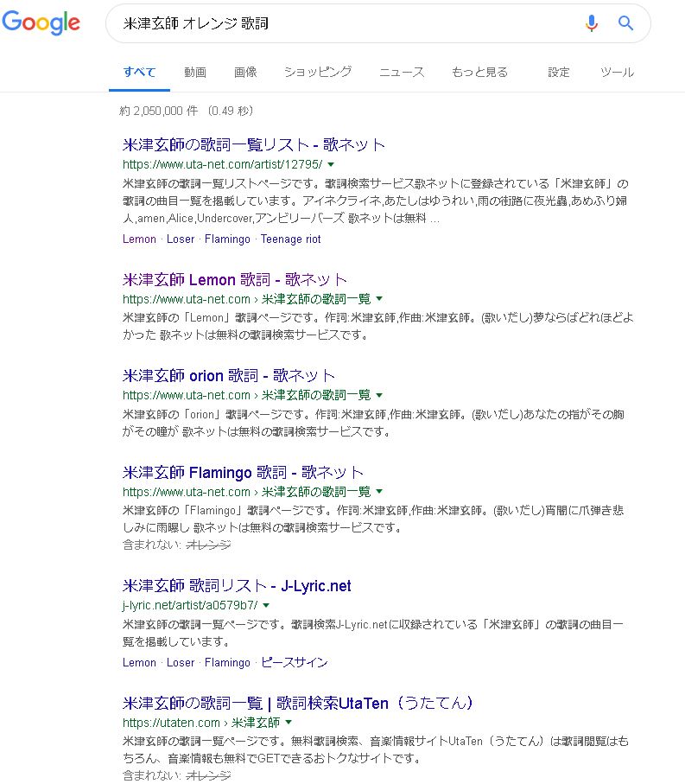Open 米津玄師の歌詞一覧リスト - 歌ネット result
Image resolution: width=685 pixels, height=784 pixels.
(x=254, y=144)
